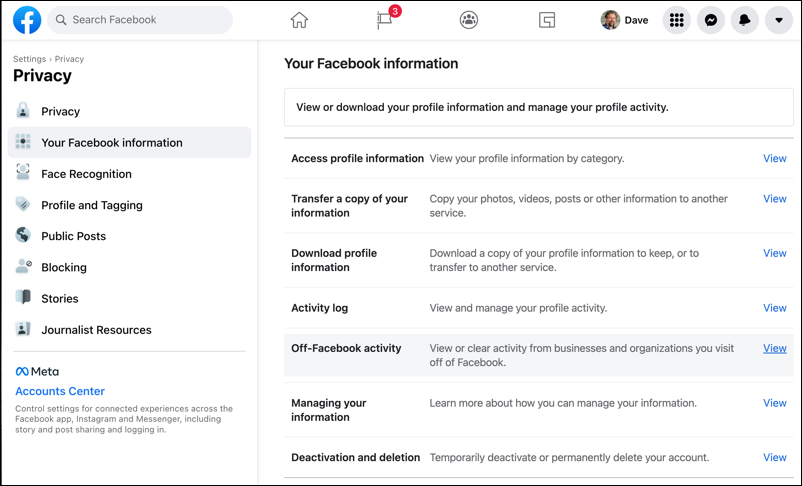Click the Stories book icon
The image size is (802, 486).
23,297
